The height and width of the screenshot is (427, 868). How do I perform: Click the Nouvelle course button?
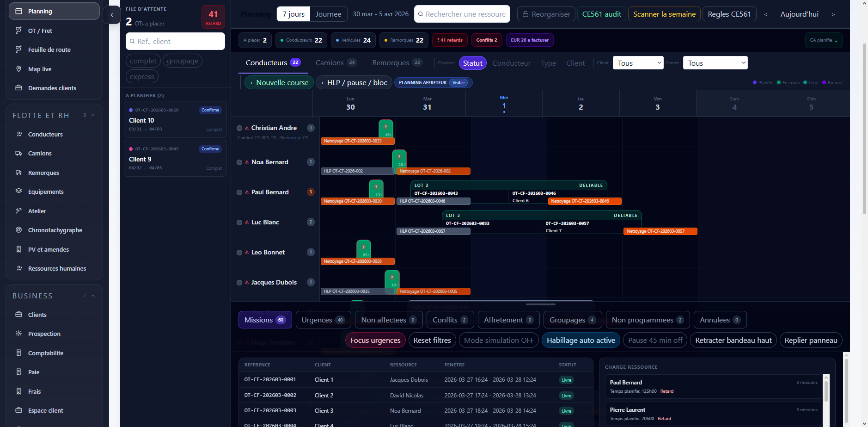pyautogui.click(x=279, y=83)
